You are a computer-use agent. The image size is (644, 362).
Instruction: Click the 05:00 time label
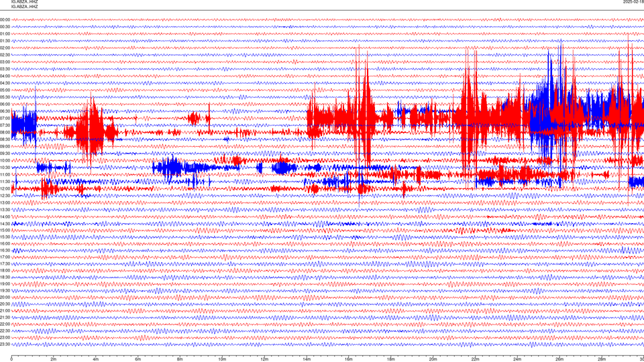5,90
